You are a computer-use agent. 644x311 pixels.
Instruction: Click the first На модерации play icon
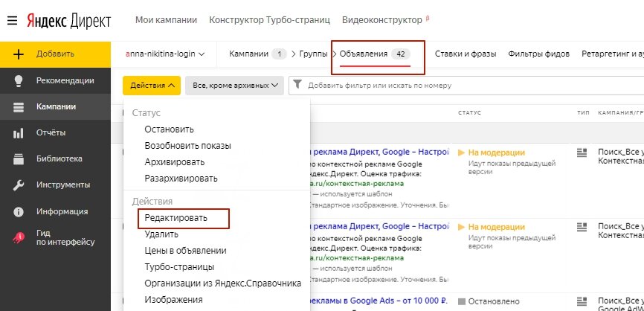point(461,153)
